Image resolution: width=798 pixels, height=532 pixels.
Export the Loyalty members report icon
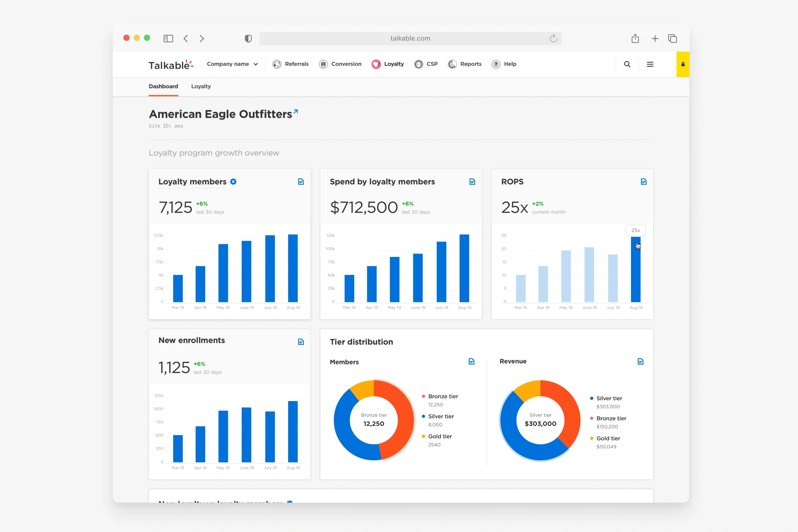tap(301, 182)
